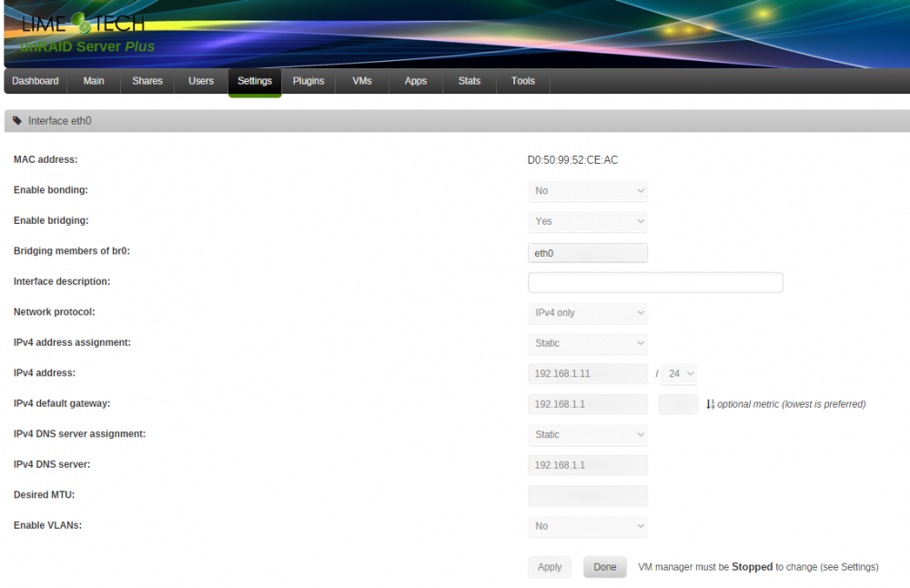Viewport: 910px width, 588px height.
Task: Click the Done button
Action: point(605,567)
